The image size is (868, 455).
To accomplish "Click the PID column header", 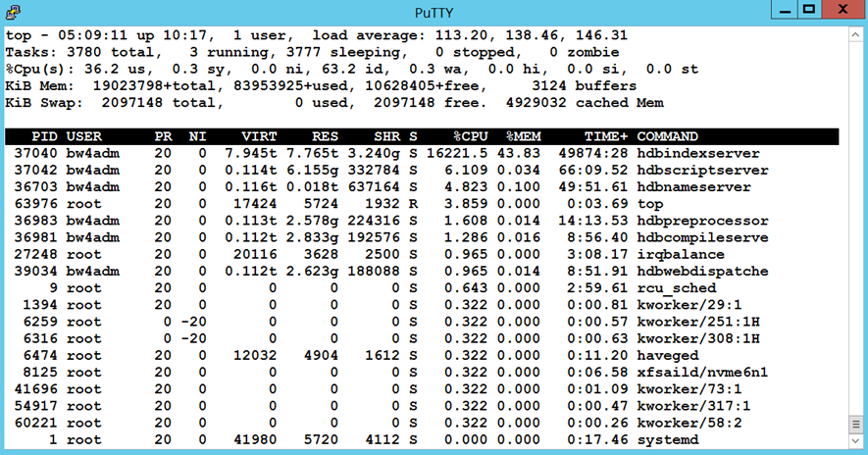I will pyautogui.click(x=44, y=136).
